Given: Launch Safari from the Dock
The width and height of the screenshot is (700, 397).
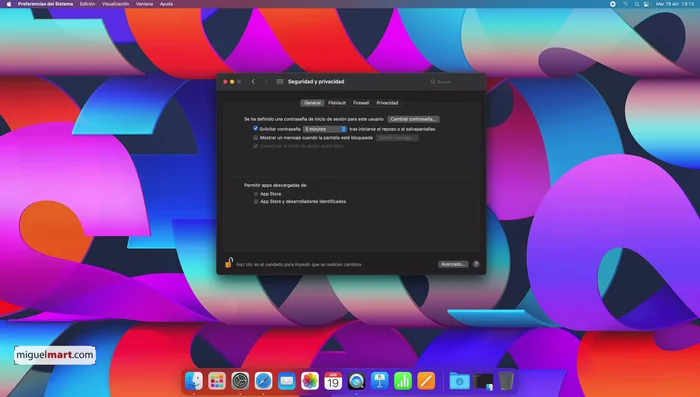Looking at the screenshot, I should point(263,381).
